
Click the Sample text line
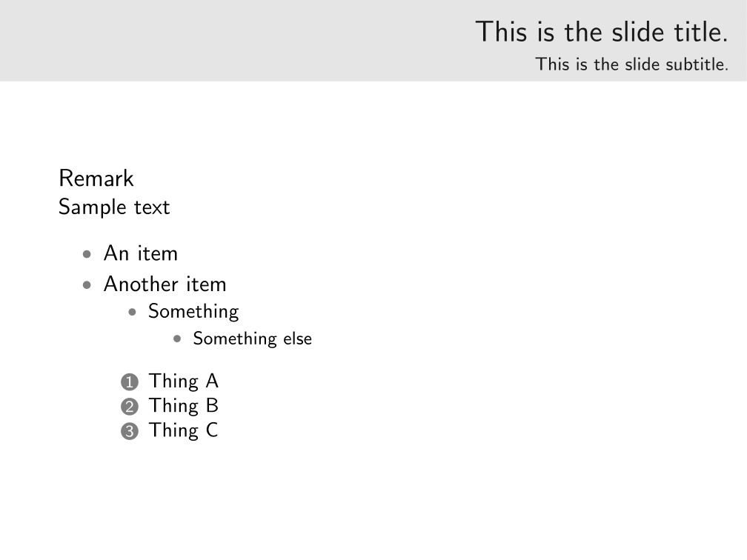(114, 207)
